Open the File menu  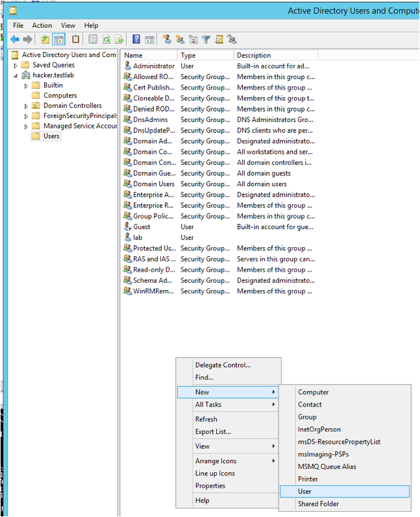[x=18, y=25]
